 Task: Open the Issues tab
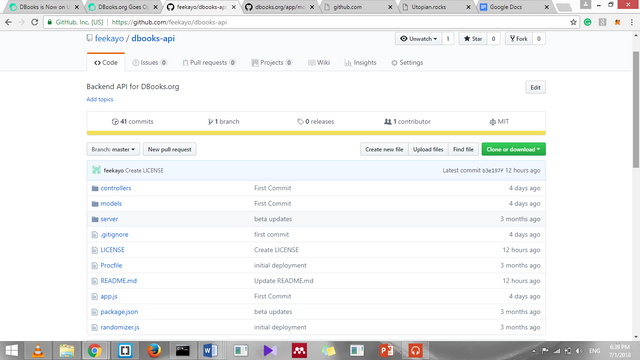coord(149,62)
